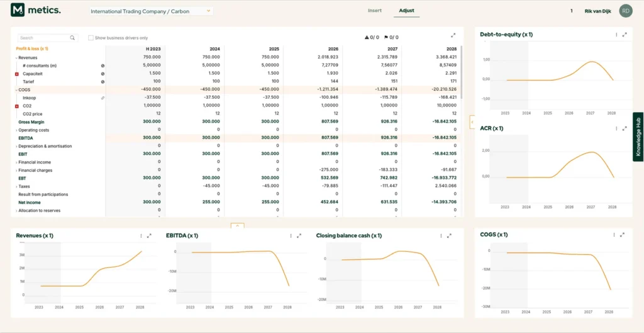
Task: Click the Profit & loss (x 1) heading
Action: [x=32, y=48]
